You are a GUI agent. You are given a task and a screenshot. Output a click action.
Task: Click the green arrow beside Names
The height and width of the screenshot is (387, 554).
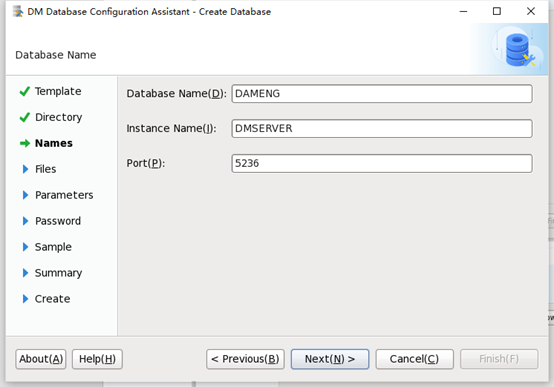(x=25, y=143)
